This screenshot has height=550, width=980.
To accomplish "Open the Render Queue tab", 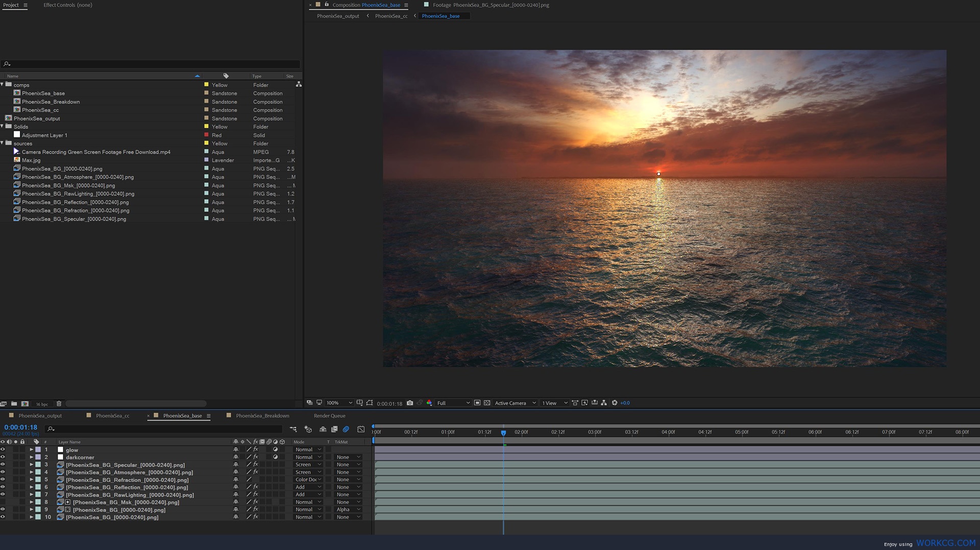I will pos(329,416).
